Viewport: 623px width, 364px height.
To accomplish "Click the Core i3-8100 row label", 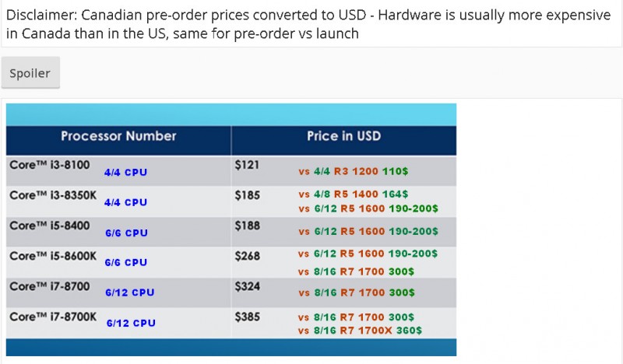I will 50,165.
